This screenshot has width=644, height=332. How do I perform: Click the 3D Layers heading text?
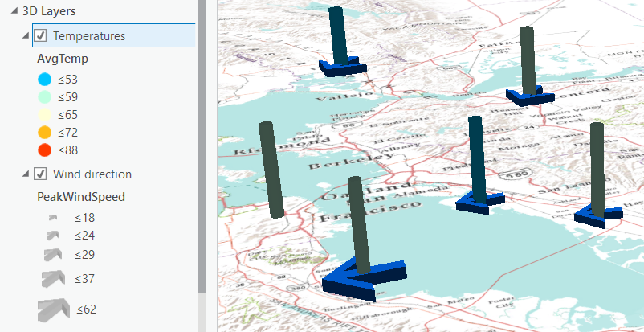[x=48, y=11]
